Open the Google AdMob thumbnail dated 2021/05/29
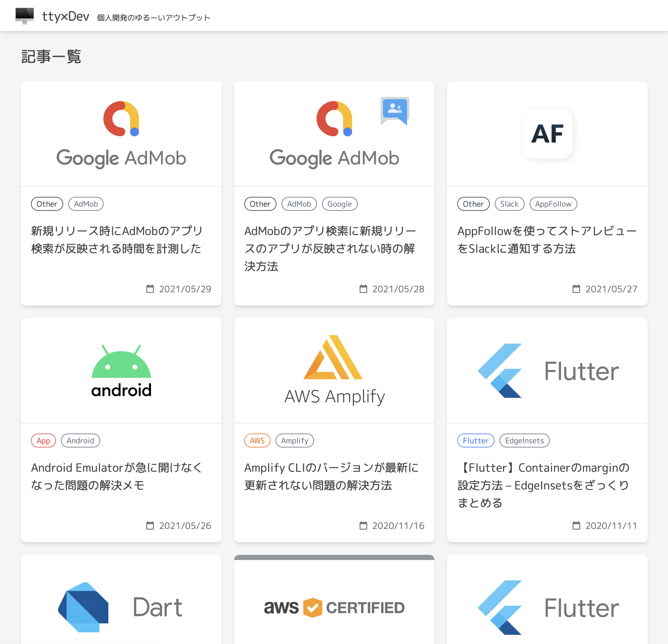The width and height of the screenshot is (668, 644). coord(121,134)
